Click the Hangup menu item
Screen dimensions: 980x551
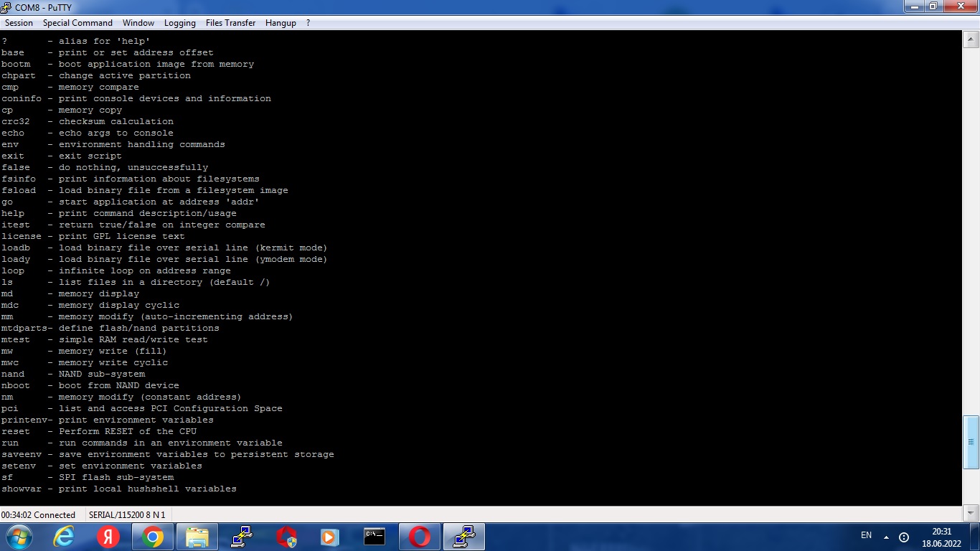point(281,23)
